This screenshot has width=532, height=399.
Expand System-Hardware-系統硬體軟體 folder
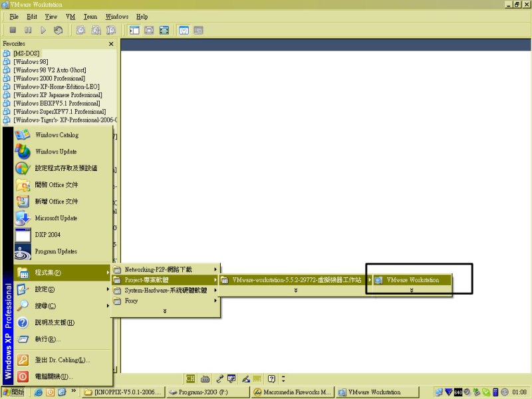(x=166, y=291)
